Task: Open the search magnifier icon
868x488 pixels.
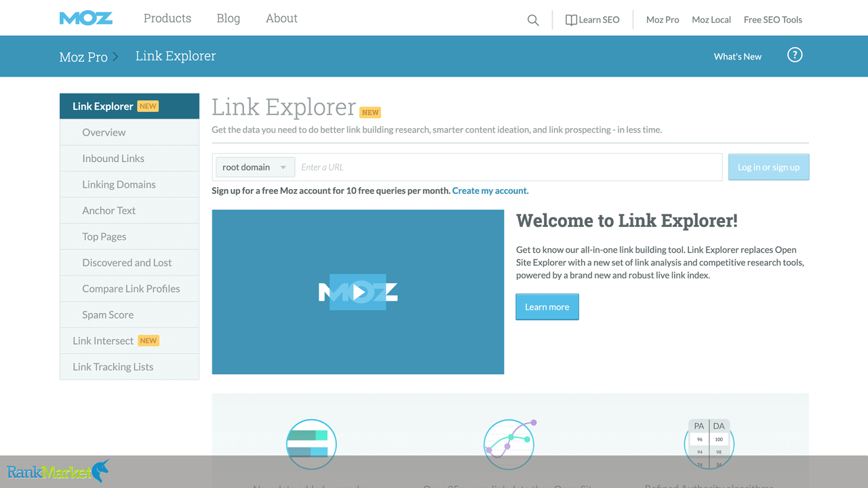Action: click(x=533, y=20)
